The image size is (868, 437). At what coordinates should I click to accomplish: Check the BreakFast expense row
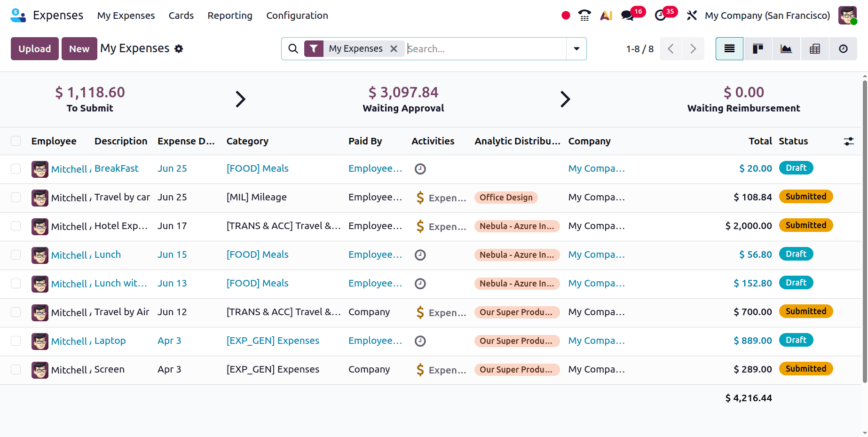click(x=16, y=169)
